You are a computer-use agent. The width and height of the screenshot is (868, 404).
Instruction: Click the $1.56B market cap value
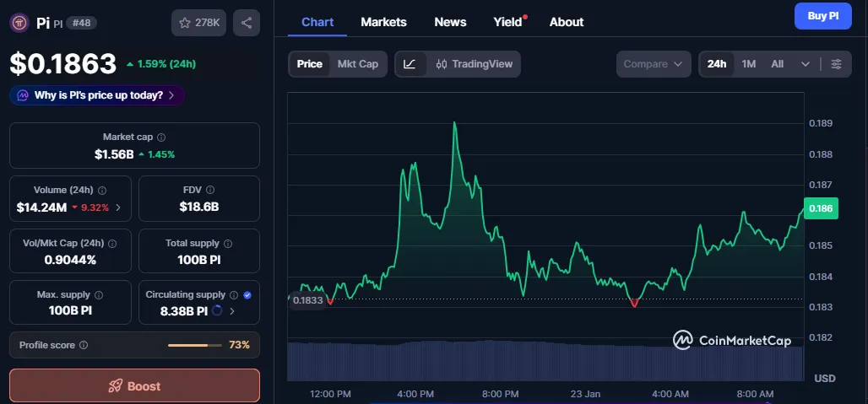coord(114,154)
